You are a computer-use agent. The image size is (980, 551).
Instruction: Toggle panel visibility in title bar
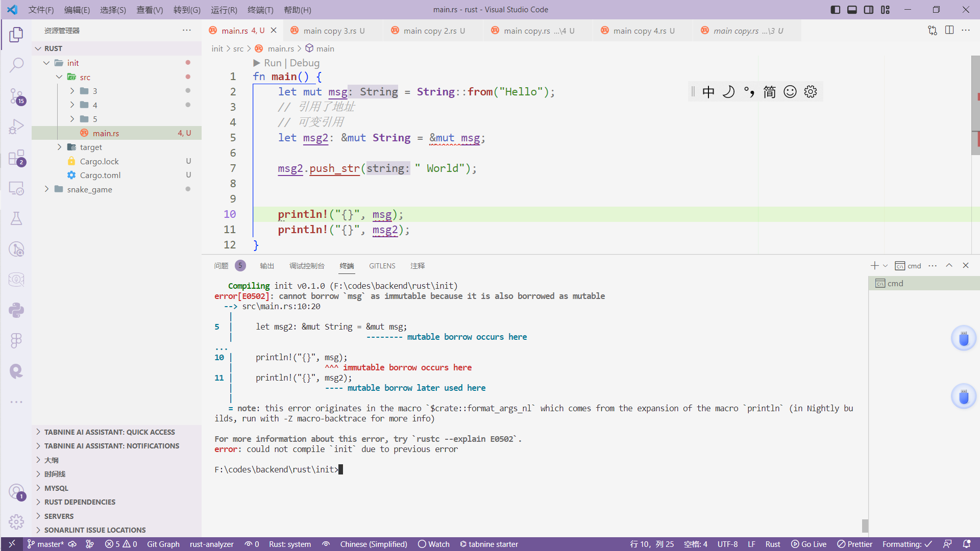[852, 10]
